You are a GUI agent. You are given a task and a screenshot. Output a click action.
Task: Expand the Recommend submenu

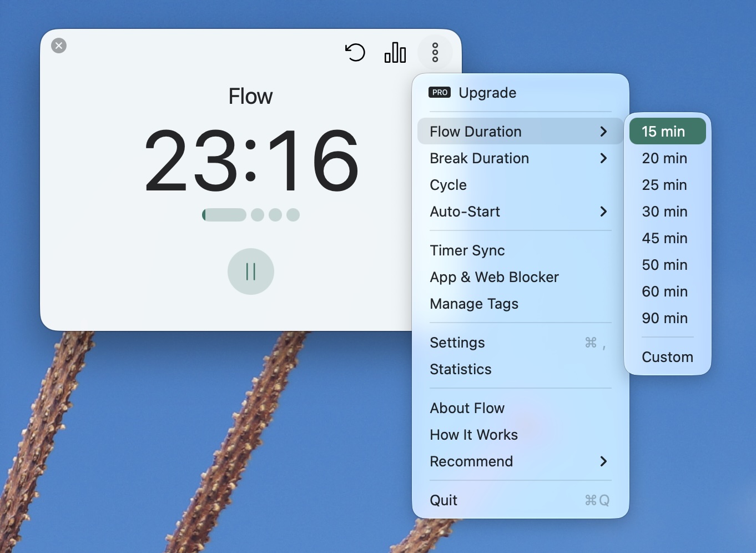coord(521,461)
